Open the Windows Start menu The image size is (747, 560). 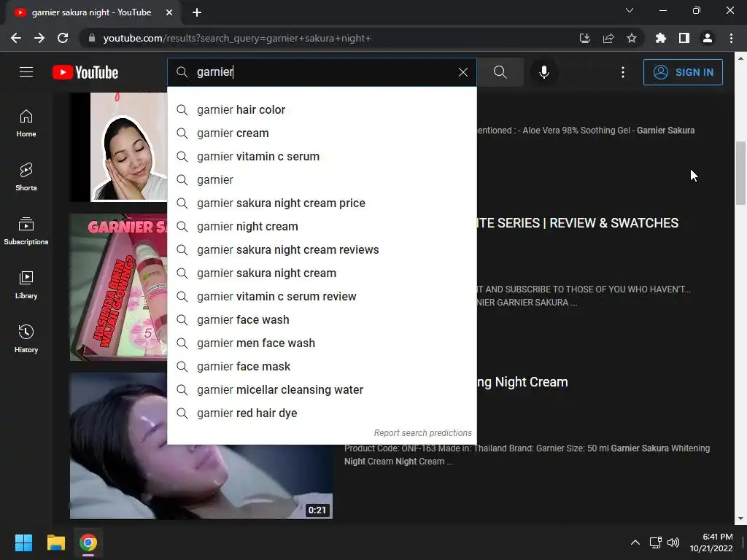23,542
